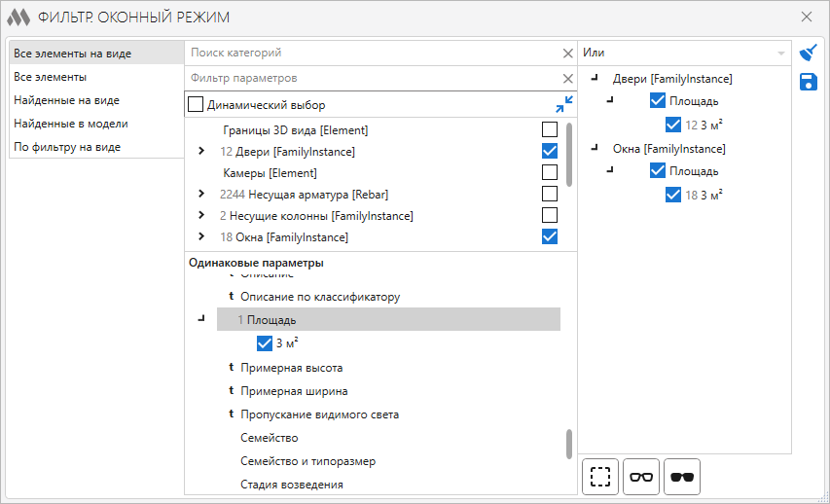
Task: Select По фильтру на виде mode
Action: pos(97,147)
